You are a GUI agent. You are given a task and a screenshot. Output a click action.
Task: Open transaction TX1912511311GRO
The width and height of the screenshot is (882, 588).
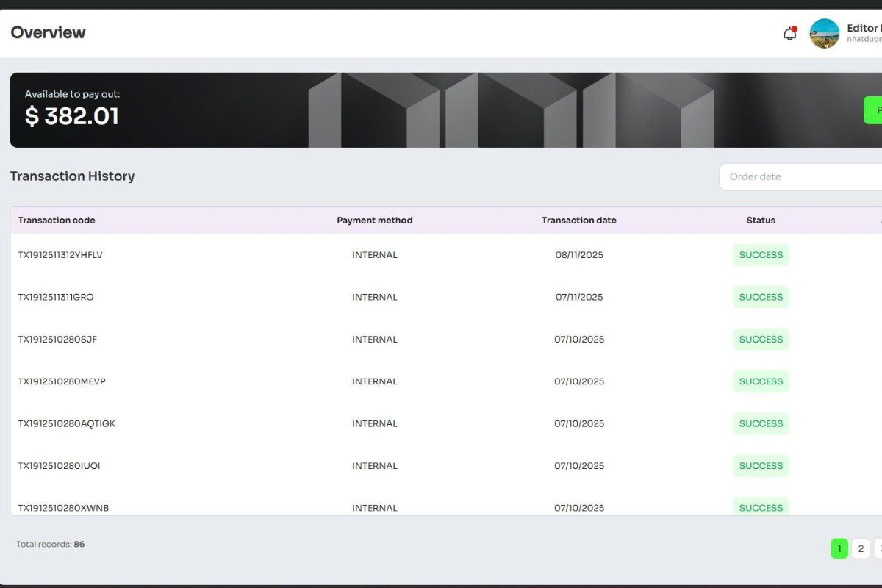(x=56, y=297)
